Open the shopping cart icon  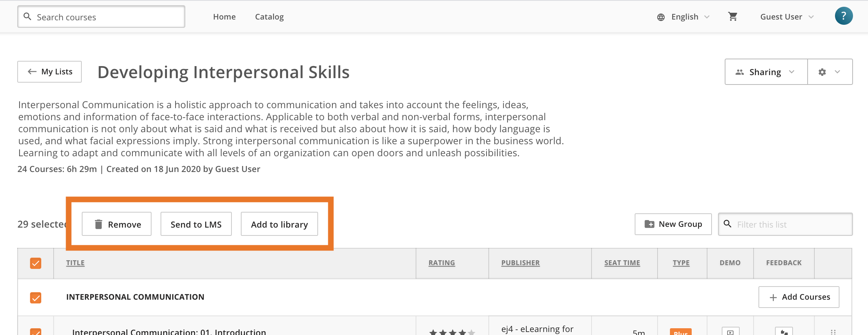[x=733, y=17]
